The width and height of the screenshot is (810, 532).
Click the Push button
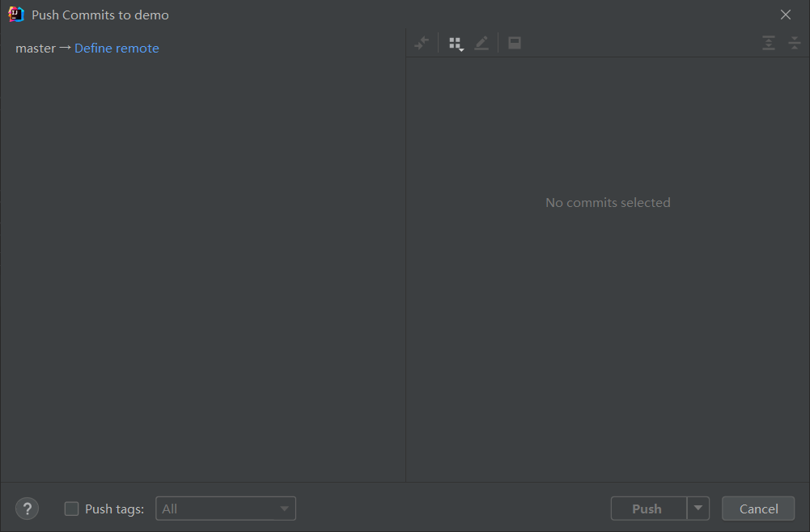(x=647, y=509)
